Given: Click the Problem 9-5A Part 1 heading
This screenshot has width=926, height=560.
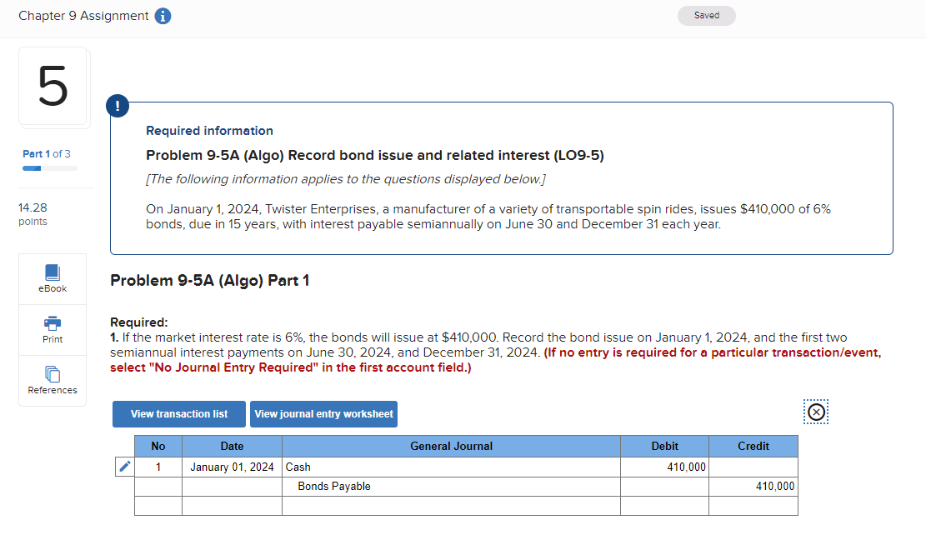Looking at the screenshot, I should pos(210,281).
